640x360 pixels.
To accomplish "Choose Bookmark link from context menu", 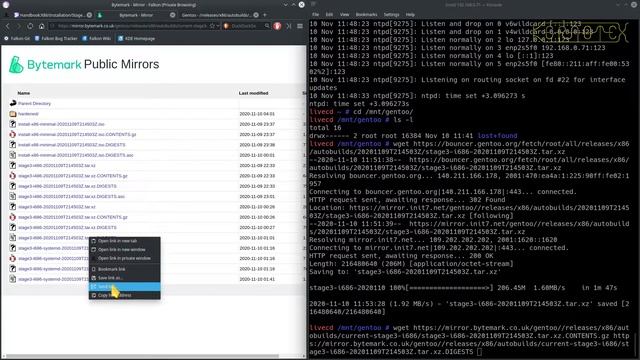I will tap(124, 269).
